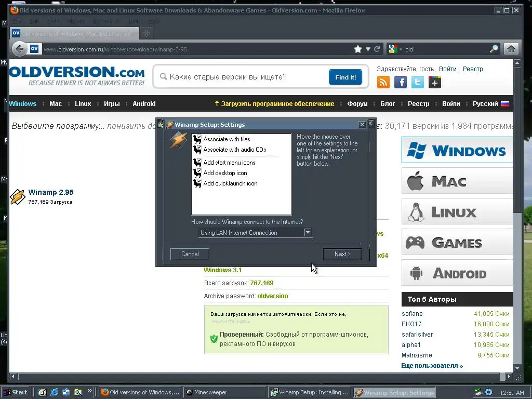Screen dimensions: 532x399
Task: Open the URL history dropdown arrow
Action: point(368,49)
